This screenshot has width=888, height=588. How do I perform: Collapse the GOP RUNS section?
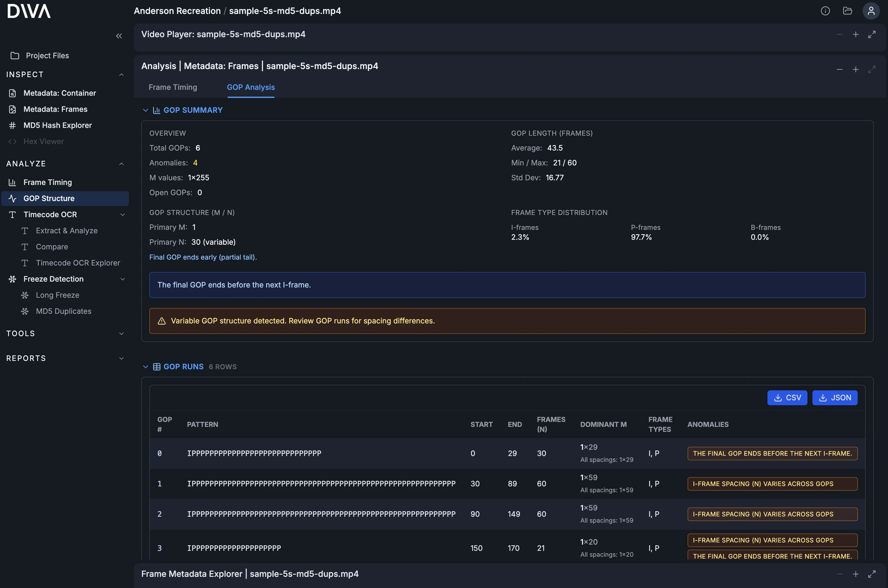click(x=146, y=367)
